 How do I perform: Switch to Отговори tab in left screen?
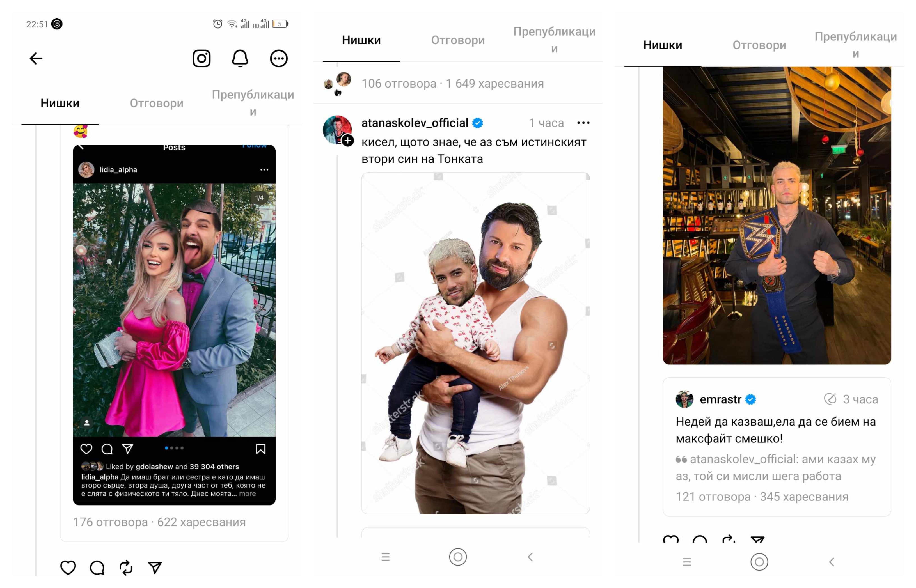156,103
